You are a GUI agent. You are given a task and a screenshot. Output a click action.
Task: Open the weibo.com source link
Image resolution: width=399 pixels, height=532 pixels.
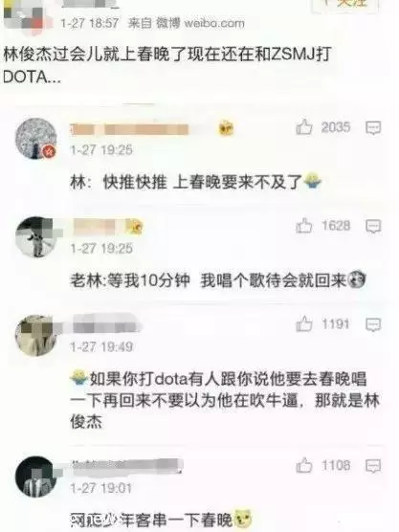point(214,23)
